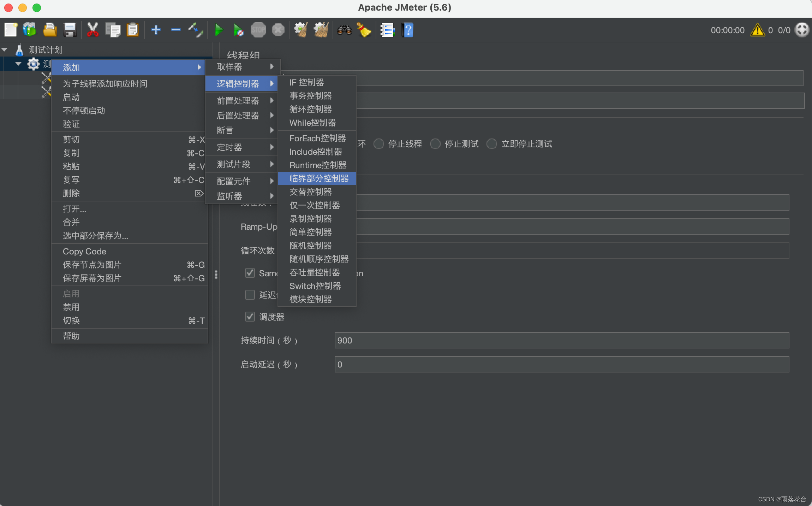This screenshot has width=812, height=506.
Task: Select the 循环控制器 menu entry
Action: pyautogui.click(x=310, y=109)
